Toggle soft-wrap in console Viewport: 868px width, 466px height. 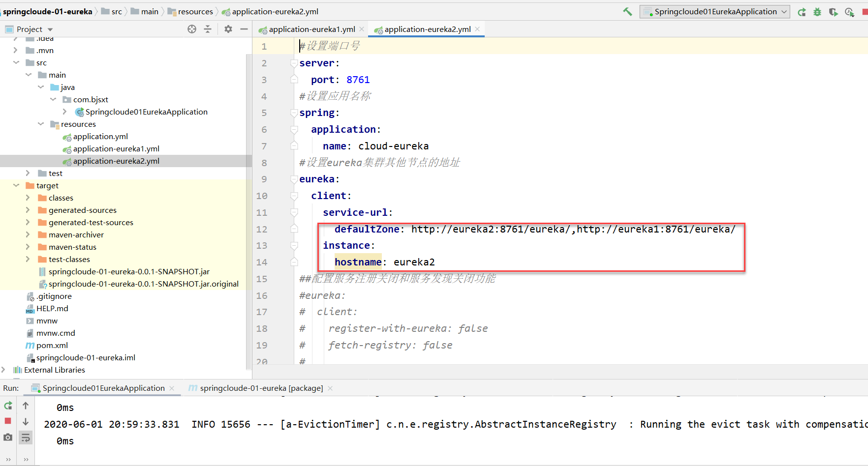coord(26,437)
